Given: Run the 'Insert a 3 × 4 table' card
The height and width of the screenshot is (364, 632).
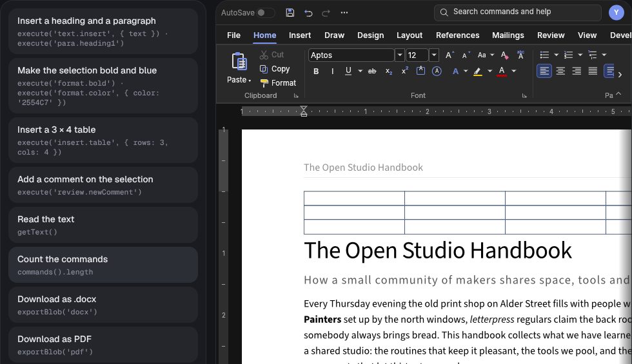Looking at the screenshot, I should point(103,140).
